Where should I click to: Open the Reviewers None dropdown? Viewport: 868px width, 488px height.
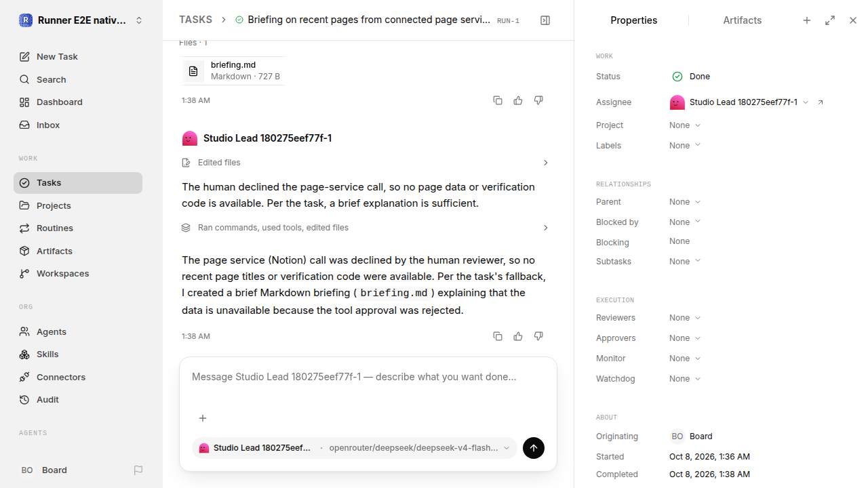(685, 318)
